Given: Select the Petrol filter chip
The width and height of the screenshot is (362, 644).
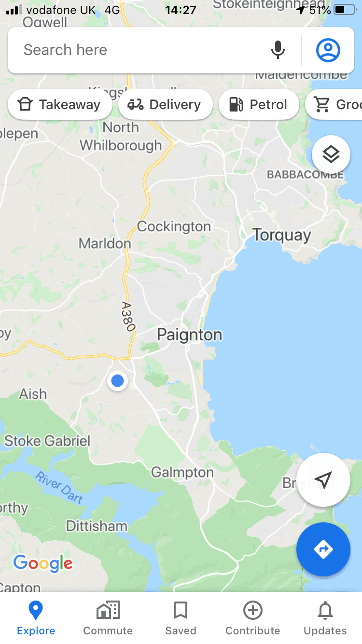Looking at the screenshot, I should pyautogui.click(x=259, y=104).
